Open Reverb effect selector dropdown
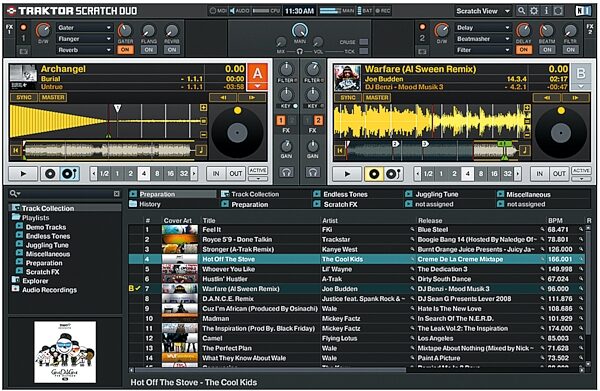This screenshot has width=600, height=391. pyautogui.click(x=85, y=50)
